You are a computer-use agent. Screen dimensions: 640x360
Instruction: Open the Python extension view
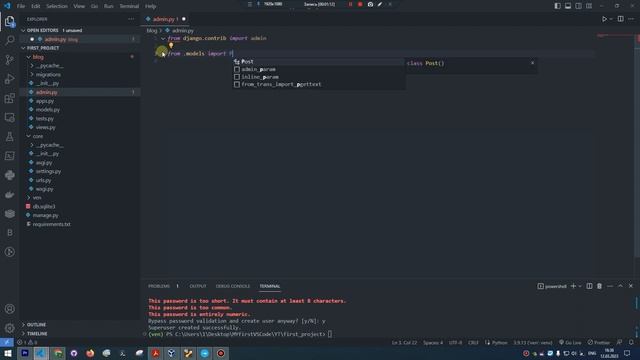pos(9,175)
